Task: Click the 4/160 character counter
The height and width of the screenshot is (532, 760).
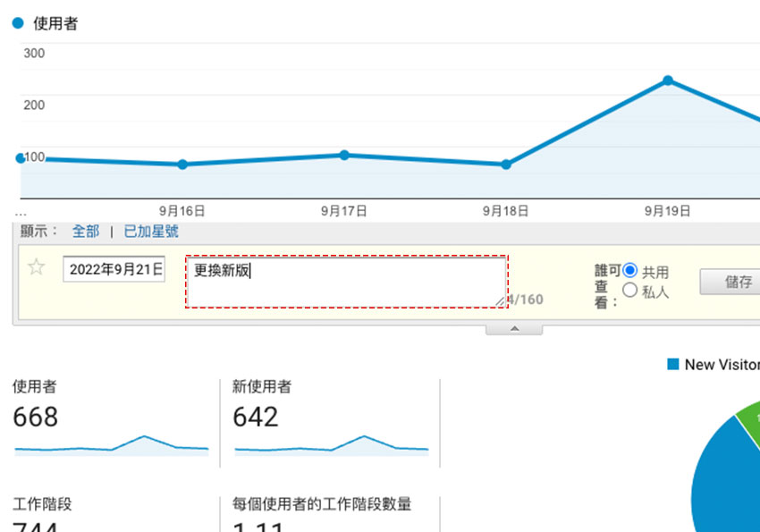Action: pyautogui.click(x=526, y=300)
